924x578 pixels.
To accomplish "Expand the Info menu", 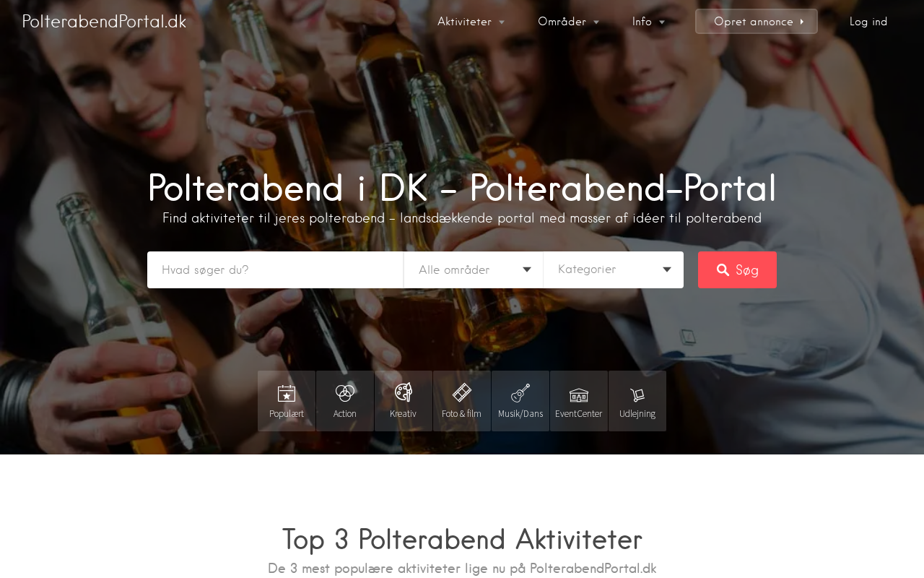I will click(x=649, y=22).
